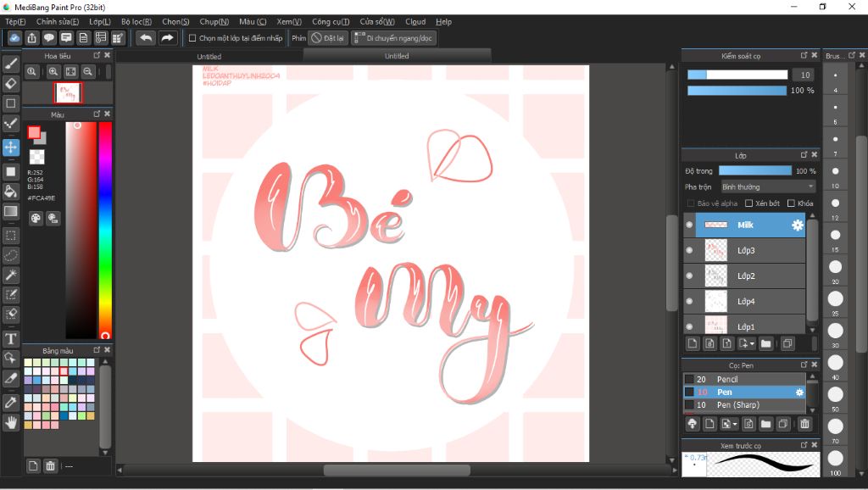The height and width of the screenshot is (490, 868).
Task: Open Milk layer settings gear
Action: click(x=797, y=225)
